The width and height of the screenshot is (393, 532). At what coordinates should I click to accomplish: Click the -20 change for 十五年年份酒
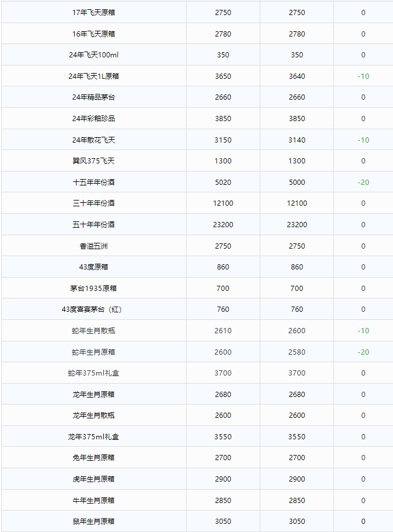click(x=363, y=183)
